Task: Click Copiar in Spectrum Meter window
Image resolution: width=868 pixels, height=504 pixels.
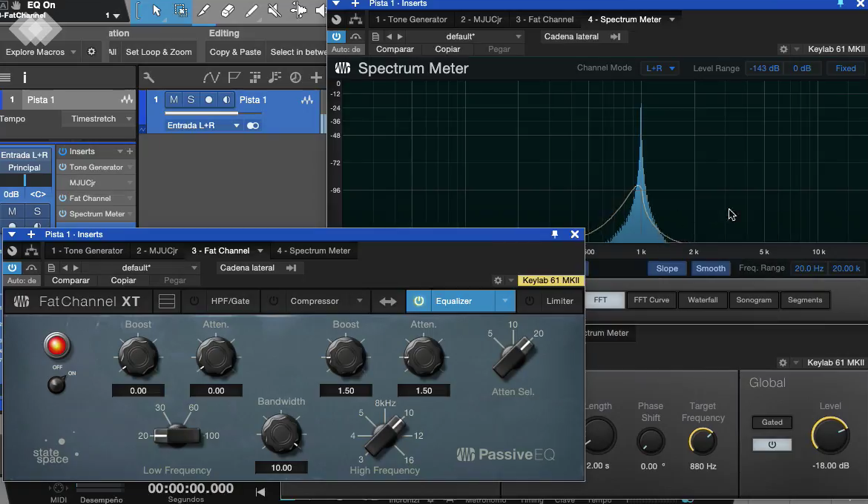Action: 447,49
